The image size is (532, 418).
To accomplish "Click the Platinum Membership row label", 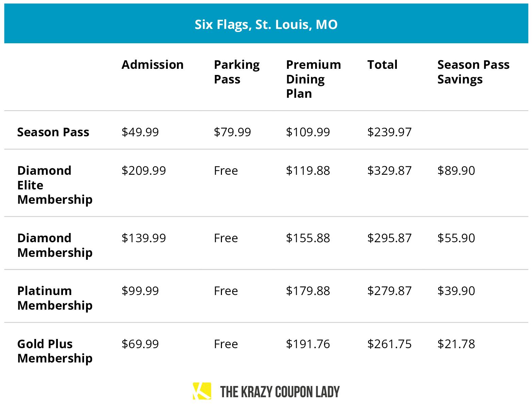I will pos(55,298).
